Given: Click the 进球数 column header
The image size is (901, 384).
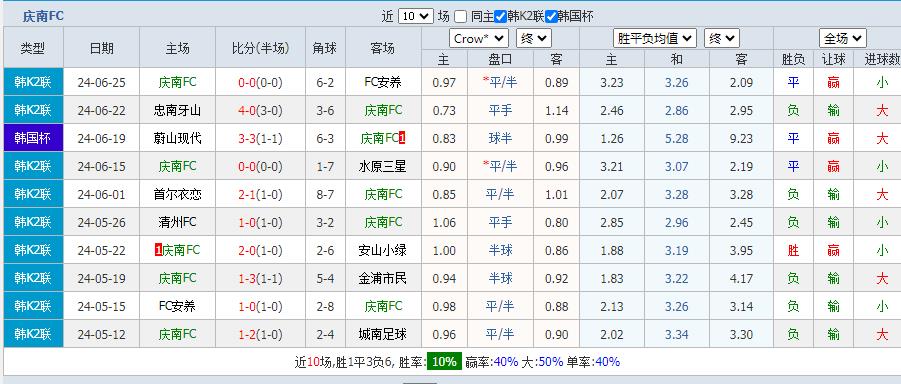Looking at the screenshot, I should click(x=883, y=59).
